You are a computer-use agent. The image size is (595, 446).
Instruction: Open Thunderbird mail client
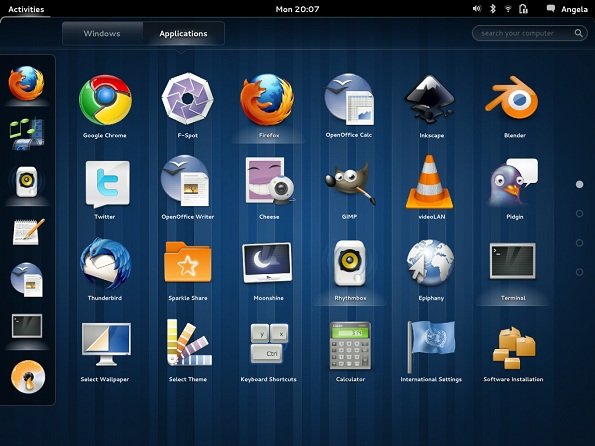tap(105, 263)
